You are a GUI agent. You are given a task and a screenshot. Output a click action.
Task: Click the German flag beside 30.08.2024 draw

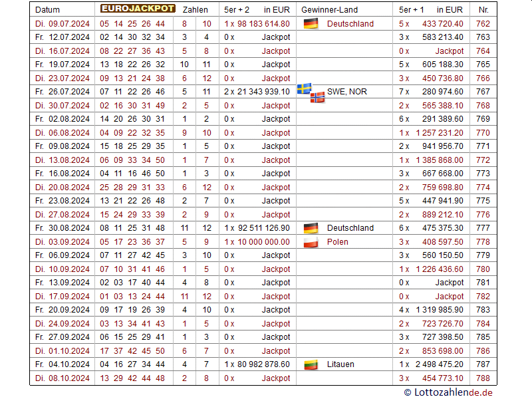(310, 228)
